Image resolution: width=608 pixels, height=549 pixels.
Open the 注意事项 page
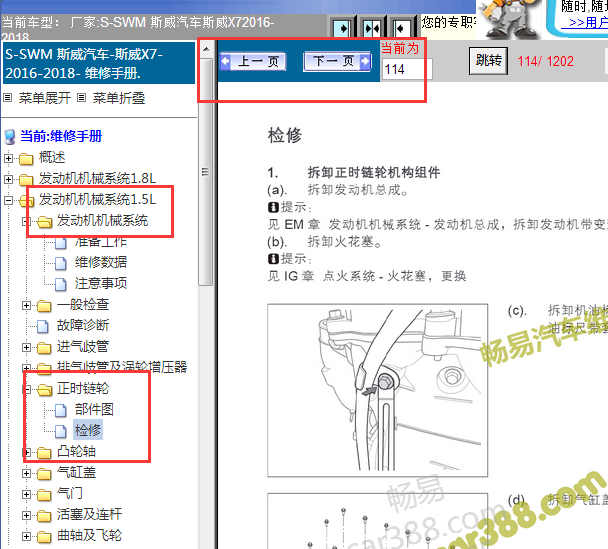[x=101, y=283]
